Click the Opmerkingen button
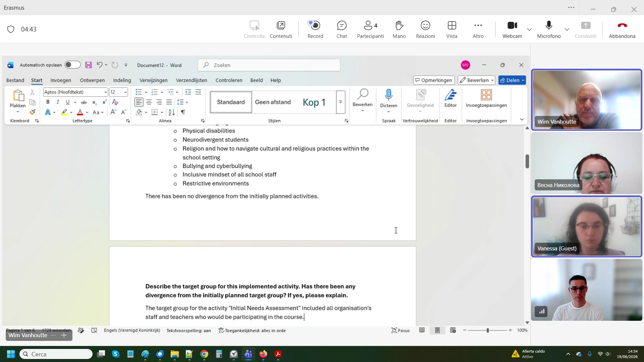 coord(434,80)
